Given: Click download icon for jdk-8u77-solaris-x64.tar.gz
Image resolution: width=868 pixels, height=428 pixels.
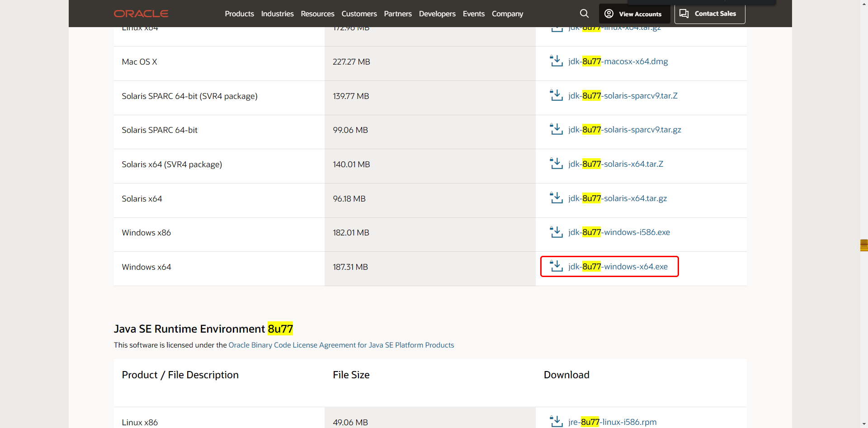Looking at the screenshot, I should (x=556, y=198).
